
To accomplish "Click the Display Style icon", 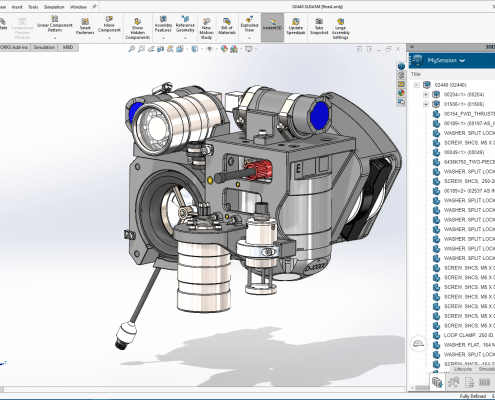I will [x=195, y=49].
